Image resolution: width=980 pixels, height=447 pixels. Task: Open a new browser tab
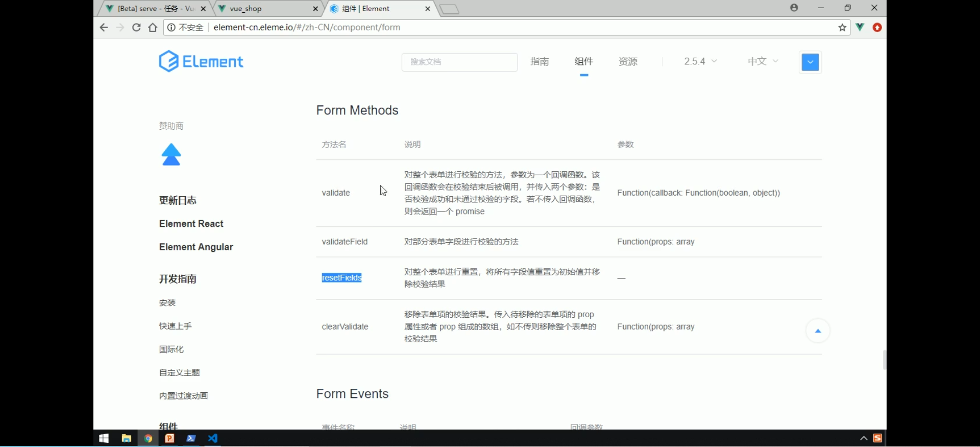(x=449, y=9)
